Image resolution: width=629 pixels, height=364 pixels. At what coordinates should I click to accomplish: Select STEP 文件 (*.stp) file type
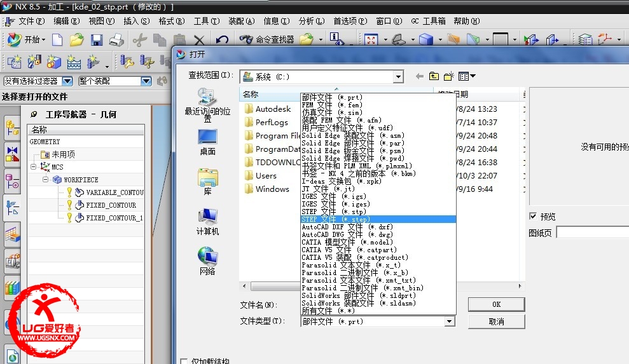pyautogui.click(x=378, y=212)
